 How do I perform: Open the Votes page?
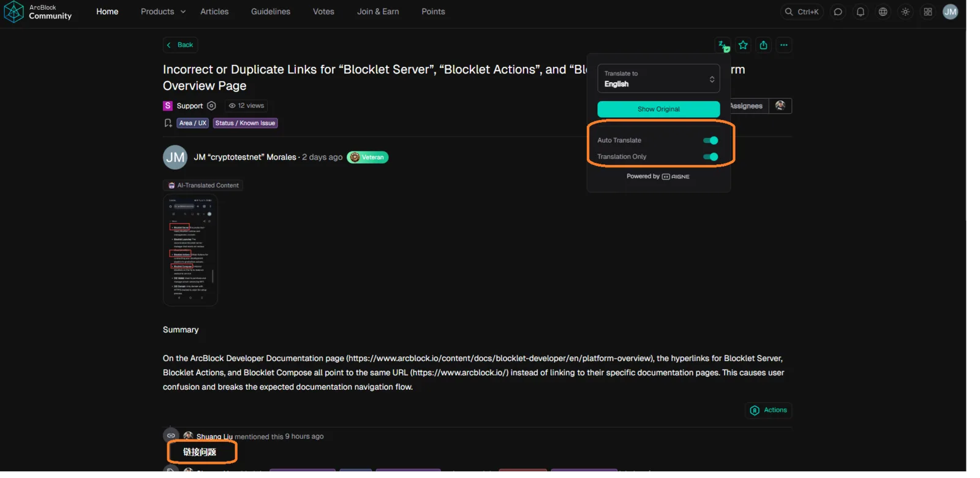click(x=323, y=12)
